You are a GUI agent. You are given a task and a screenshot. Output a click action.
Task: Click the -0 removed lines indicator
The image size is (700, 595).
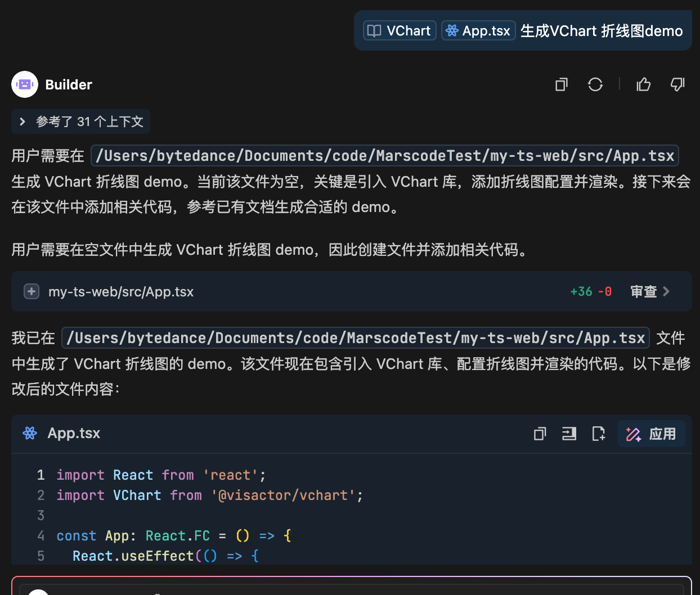(605, 291)
